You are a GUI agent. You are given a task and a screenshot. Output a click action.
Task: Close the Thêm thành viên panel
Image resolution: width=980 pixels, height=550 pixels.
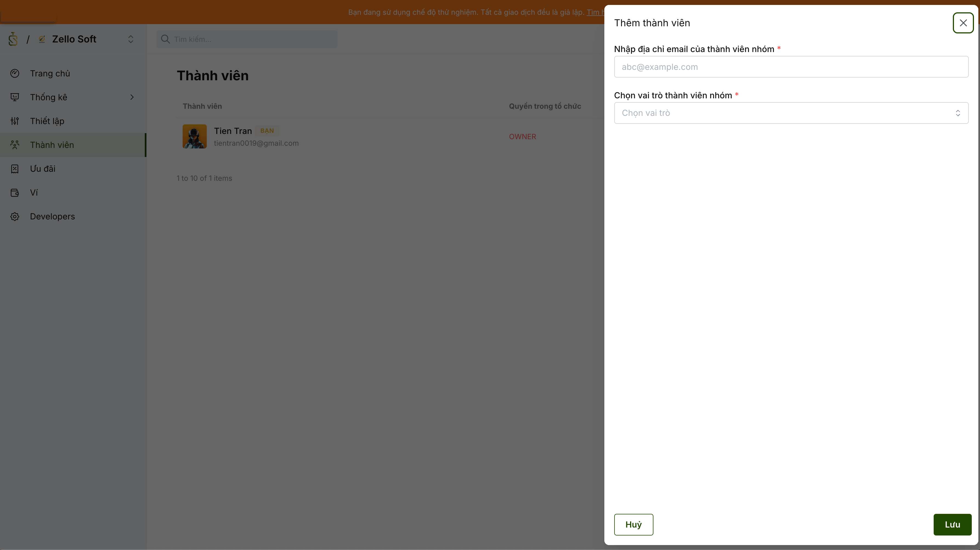pos(963,23)
